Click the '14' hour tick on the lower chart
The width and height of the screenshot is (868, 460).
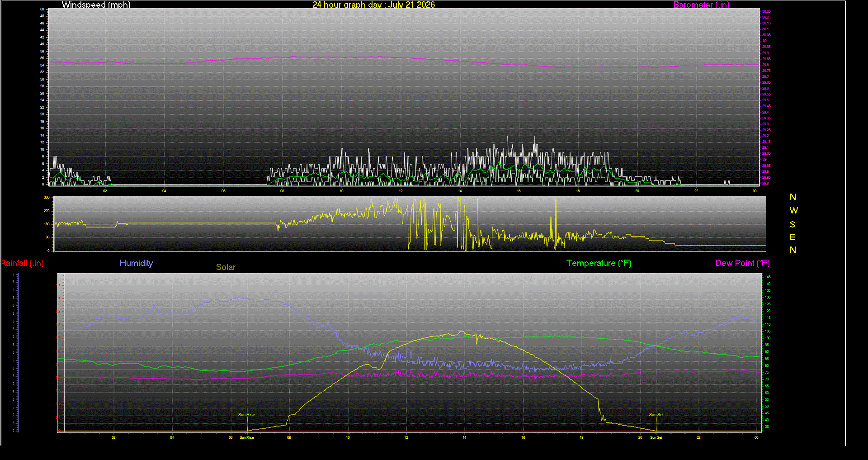click(x=464, y=437)
